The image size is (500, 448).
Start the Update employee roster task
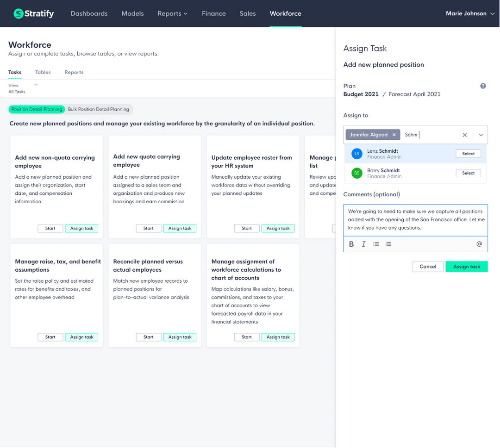246,228
